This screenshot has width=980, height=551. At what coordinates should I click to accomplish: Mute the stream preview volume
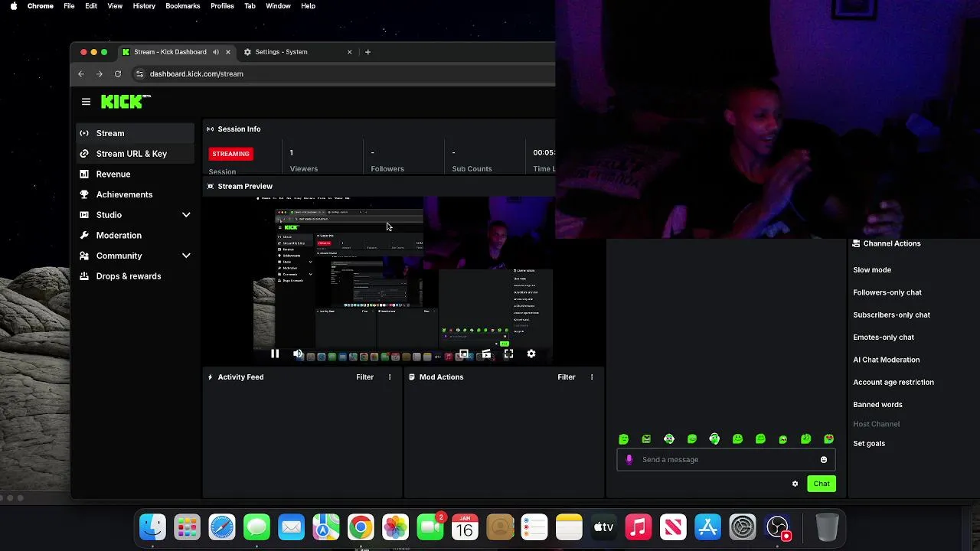tap(298, 354)
